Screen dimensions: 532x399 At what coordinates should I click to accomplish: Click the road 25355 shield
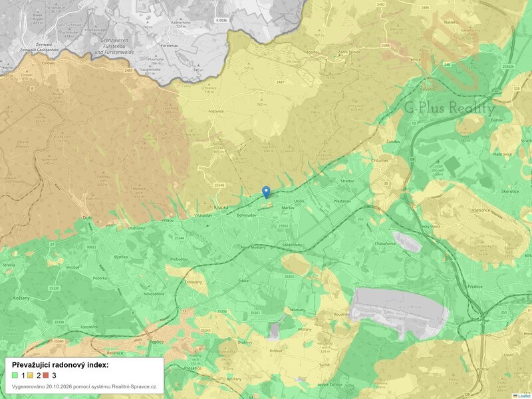[283, 225]
